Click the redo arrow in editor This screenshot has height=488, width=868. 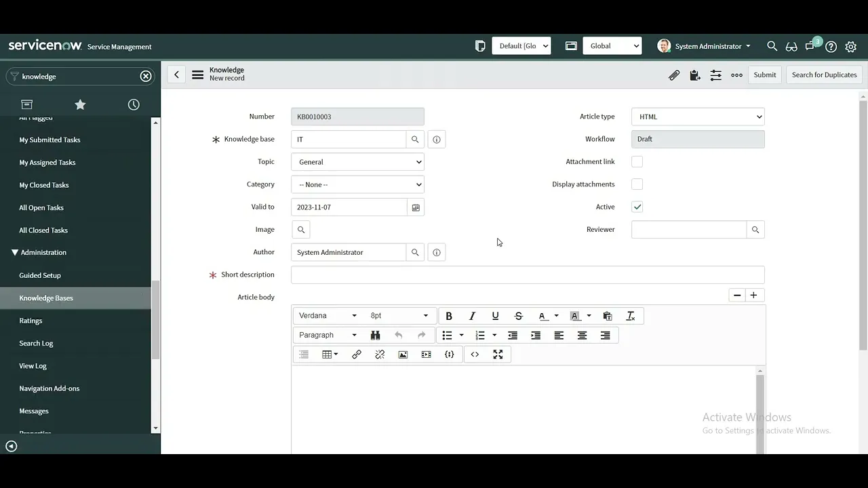(421, 335)
